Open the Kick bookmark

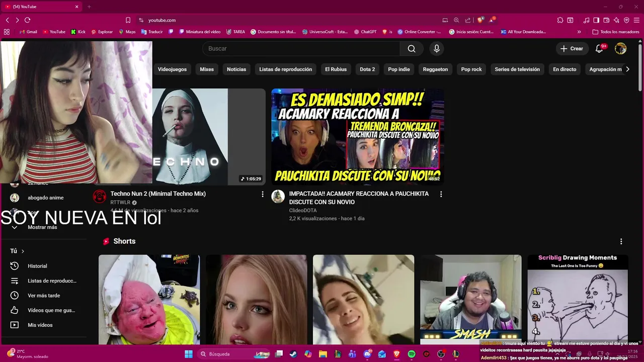click(78, 32)
